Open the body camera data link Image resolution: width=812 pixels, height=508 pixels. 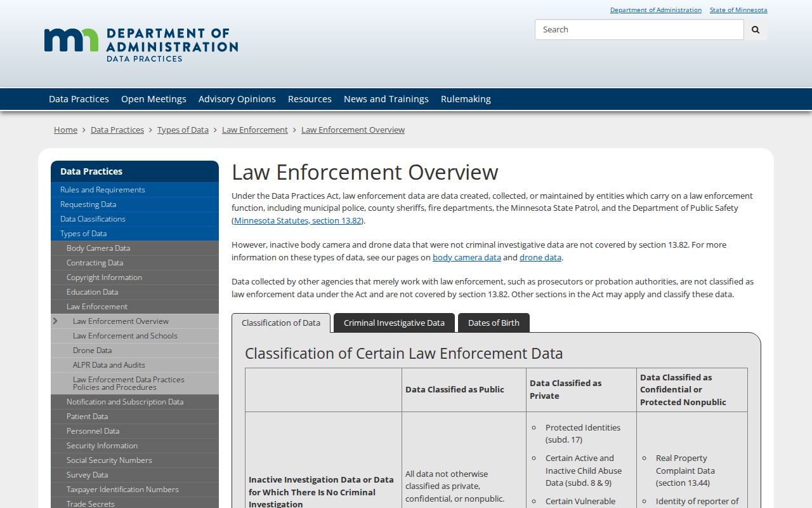467,257
